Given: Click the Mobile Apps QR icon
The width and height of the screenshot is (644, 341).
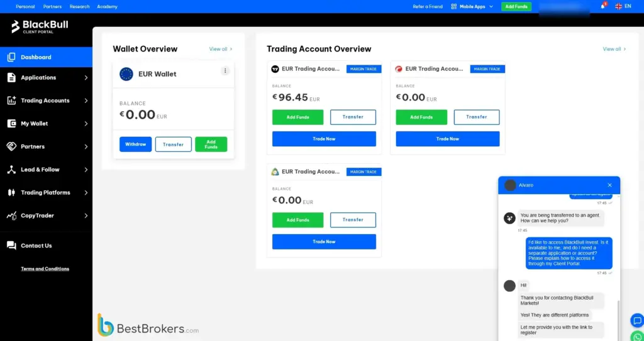Looking at the screenshot, I should coord(454,6).
